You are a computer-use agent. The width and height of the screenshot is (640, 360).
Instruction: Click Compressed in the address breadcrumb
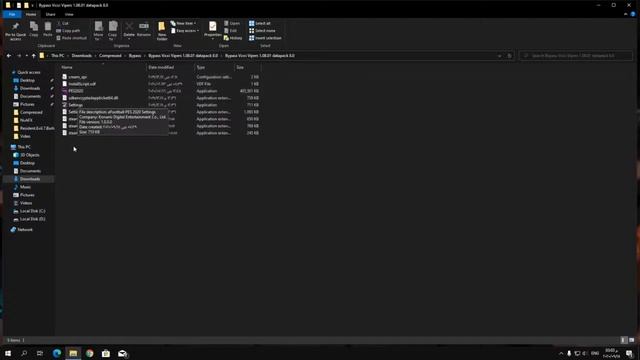[x=110, y=56]
